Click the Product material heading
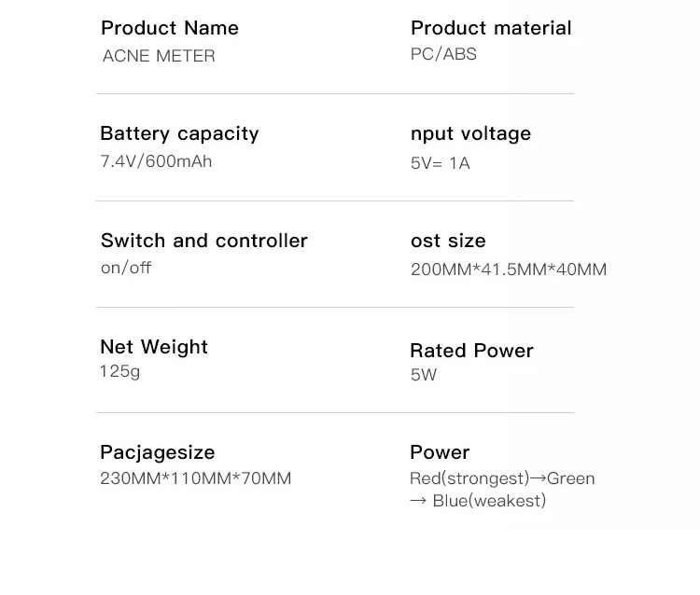 (x=491, y=28)
